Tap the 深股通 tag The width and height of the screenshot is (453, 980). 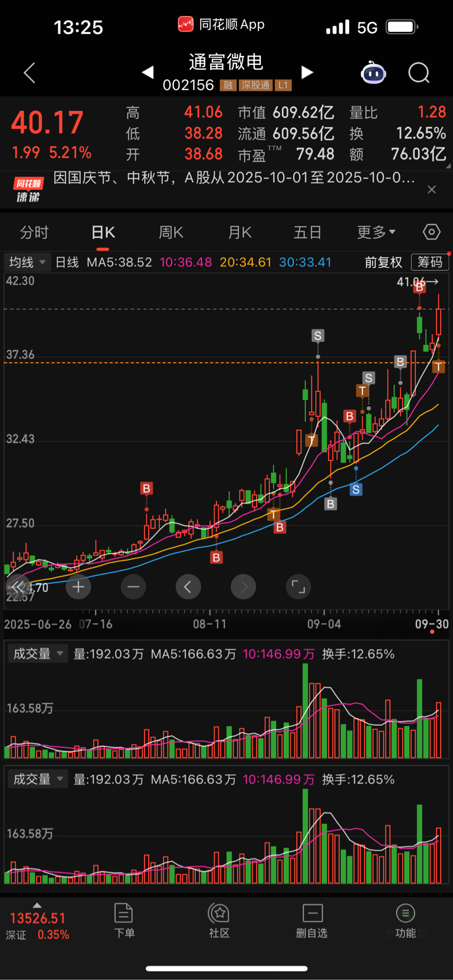pos(255,85)
